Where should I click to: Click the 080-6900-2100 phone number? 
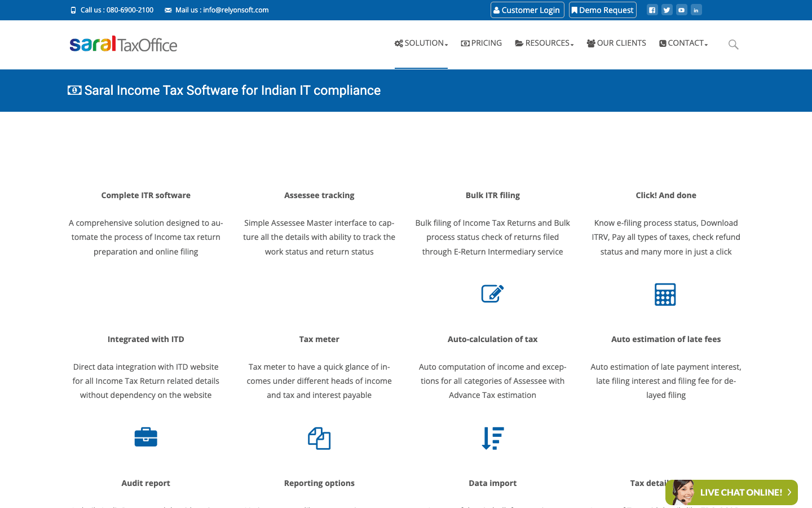[x=130, y=10]
